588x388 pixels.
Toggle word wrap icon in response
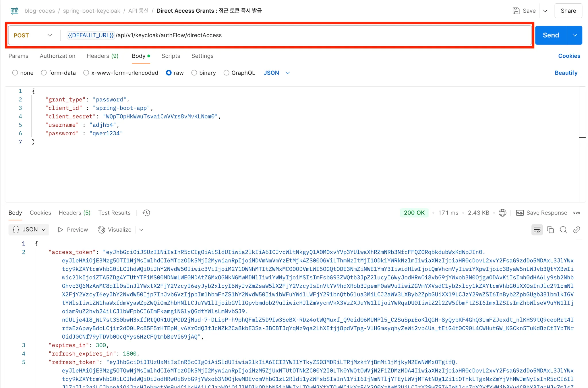(x=537, y=230)
